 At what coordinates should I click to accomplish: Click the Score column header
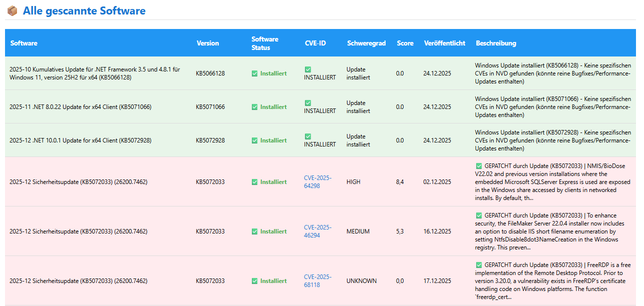pyautogui.click(x=405, y=43)
